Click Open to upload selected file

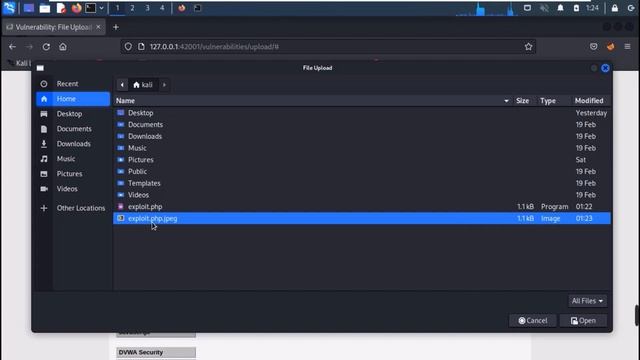pos(583,320)
